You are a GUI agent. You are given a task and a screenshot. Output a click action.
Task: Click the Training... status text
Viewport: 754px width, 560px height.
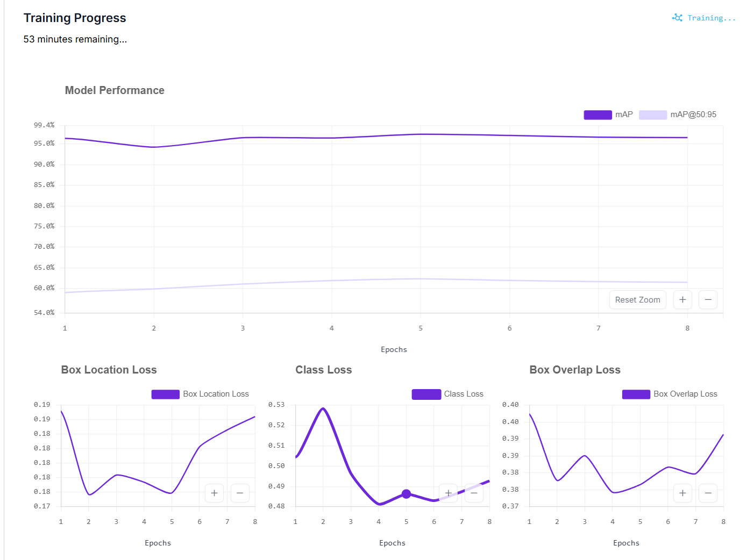[x=712, y=18]
